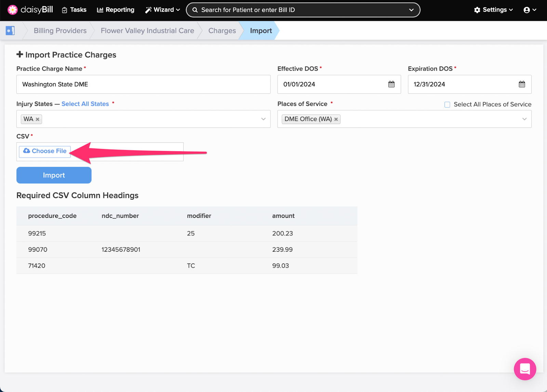547x392 pixels.
Task: Click the blue Import button
Action: click(x=54, y=175)
